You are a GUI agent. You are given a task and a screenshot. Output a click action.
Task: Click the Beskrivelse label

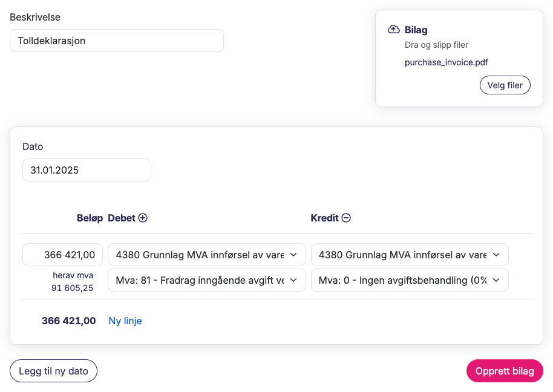35,17
